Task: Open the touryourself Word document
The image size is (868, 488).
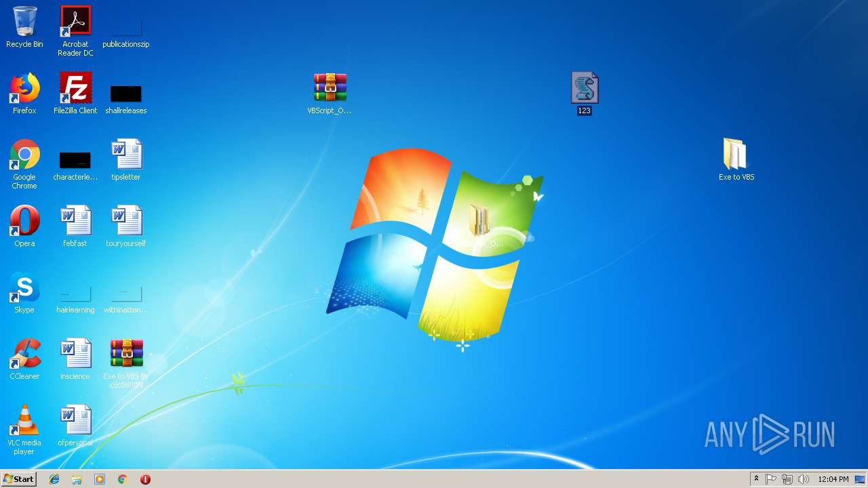Action: pos(126,226)
